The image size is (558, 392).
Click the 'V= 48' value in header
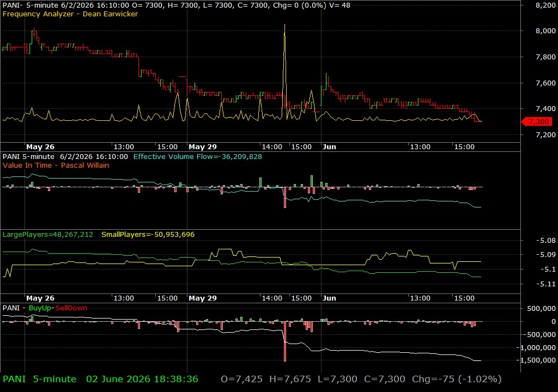(x=340, y=5)
